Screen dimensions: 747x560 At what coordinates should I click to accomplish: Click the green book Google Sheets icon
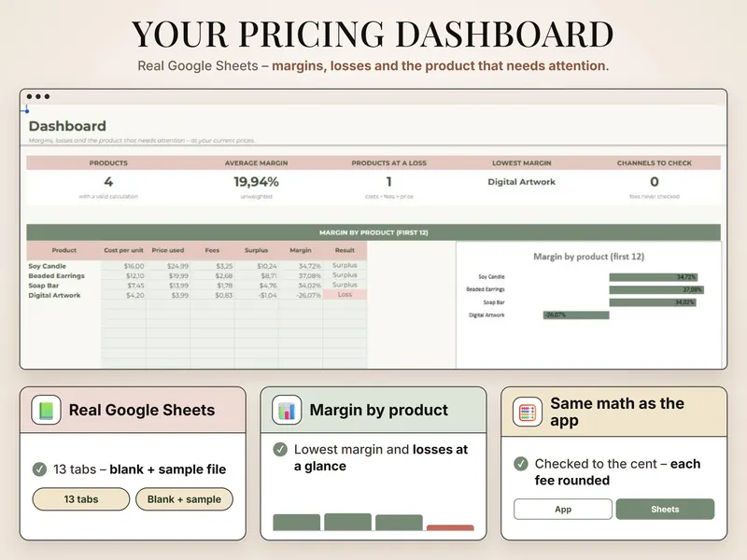pos(46,410)
